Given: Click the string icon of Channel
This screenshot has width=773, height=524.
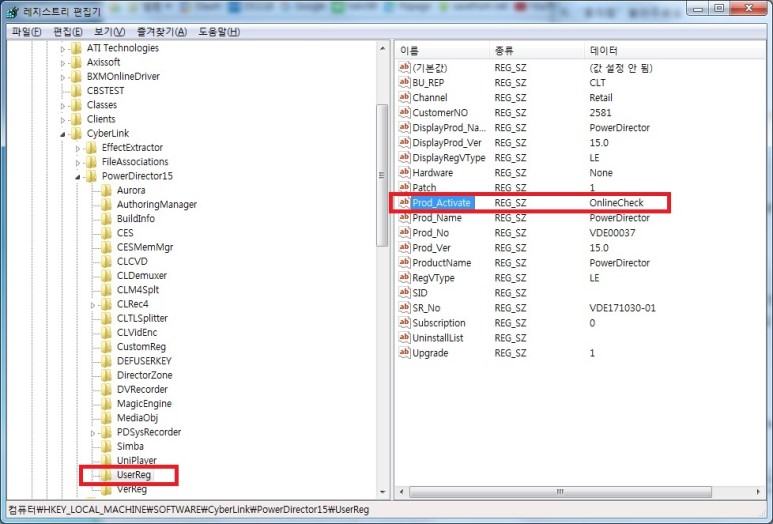Looking at the screenshot, I should coord(404,98).
